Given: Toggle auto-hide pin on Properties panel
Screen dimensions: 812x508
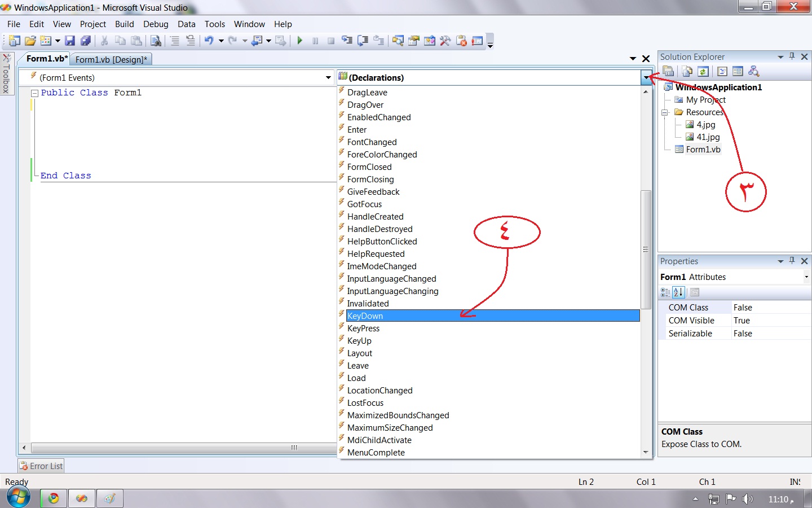Looking at the screenshot, I should (792, 261).
